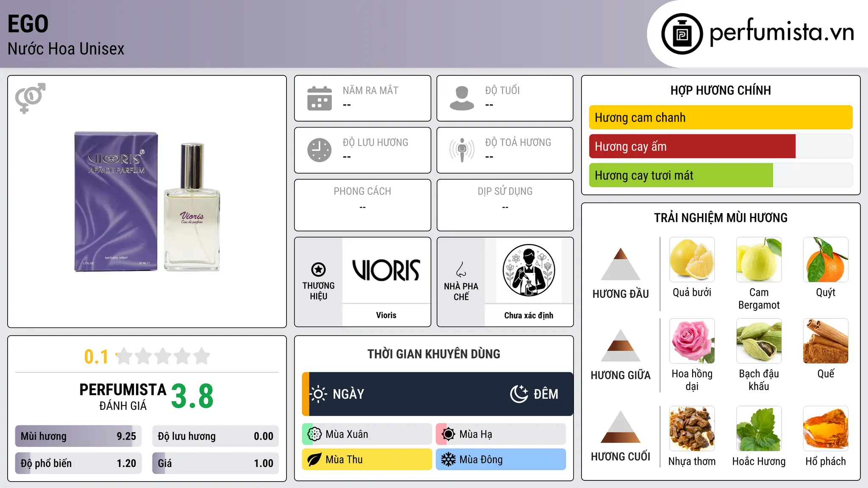Click the Độ lưu hương 0.00 rating bar
The width and height of the screenshot is (868, 488).
click(215, 436)
